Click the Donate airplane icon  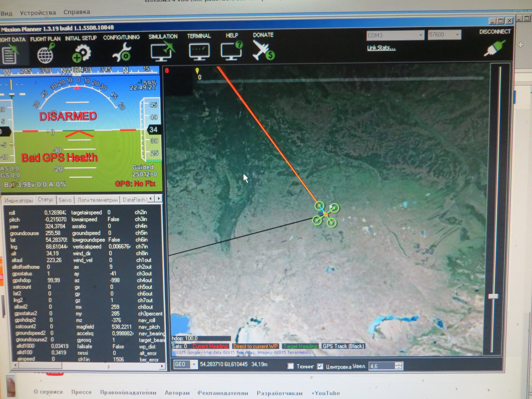coord(263,50)
